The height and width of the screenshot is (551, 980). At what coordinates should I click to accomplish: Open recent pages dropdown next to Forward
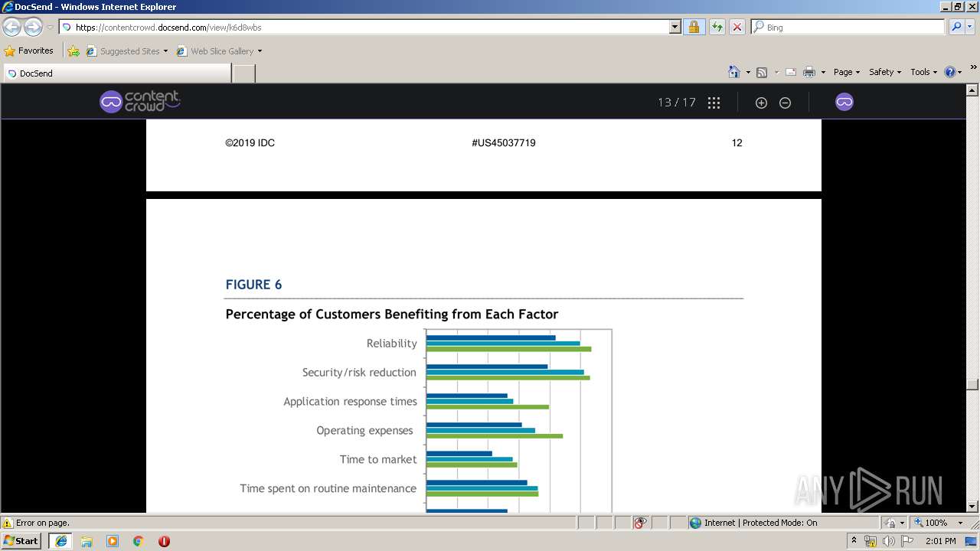click(x=50, y=28)
